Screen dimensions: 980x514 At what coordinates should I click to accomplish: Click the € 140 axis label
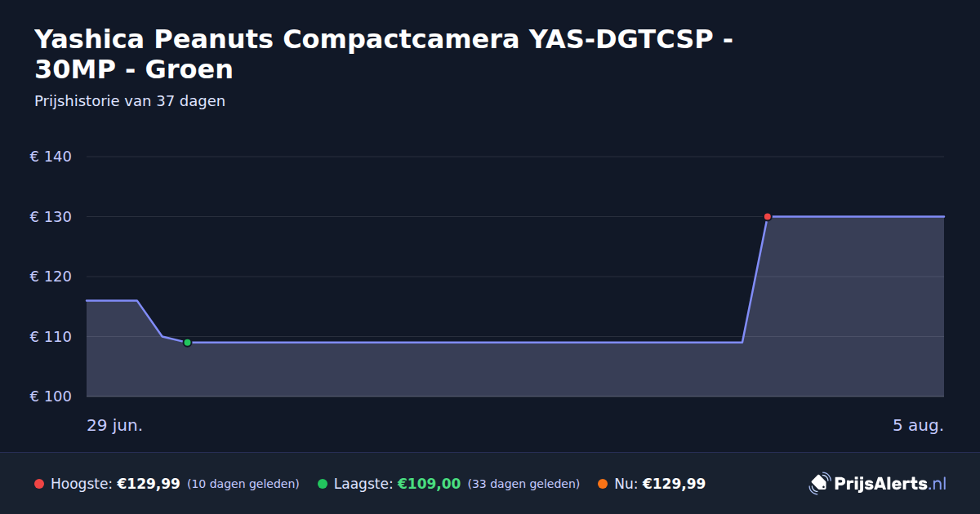(51, 157)
